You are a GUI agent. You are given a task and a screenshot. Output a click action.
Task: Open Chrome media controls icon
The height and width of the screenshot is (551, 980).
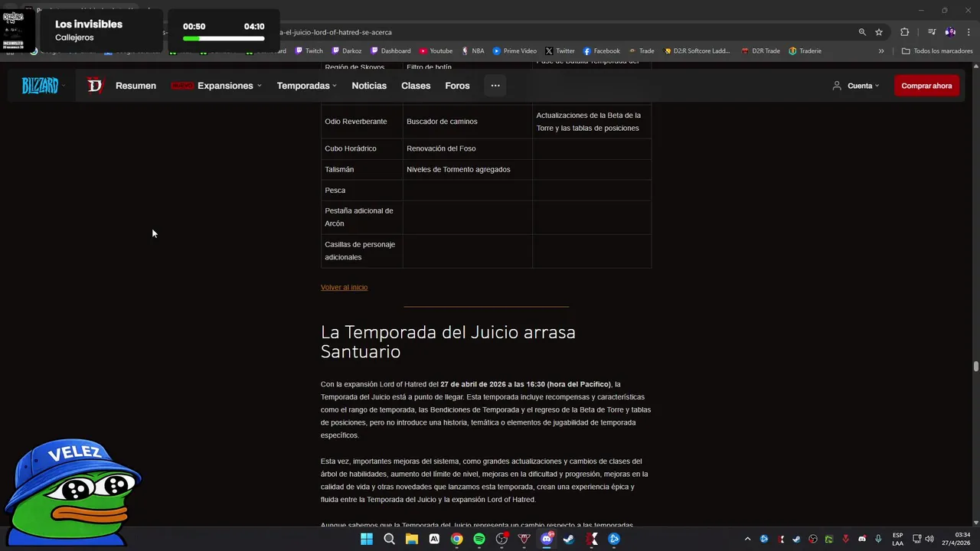(932, 32)
